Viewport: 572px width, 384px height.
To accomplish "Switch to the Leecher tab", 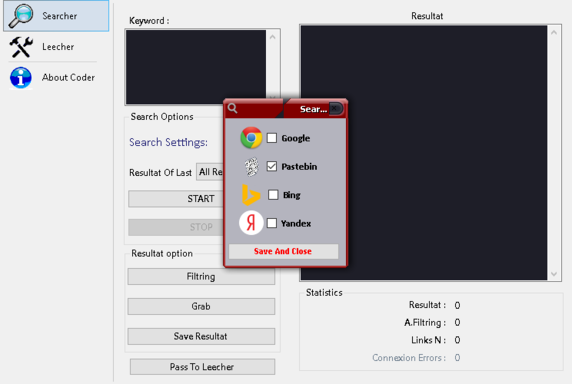I will [56, 47].
